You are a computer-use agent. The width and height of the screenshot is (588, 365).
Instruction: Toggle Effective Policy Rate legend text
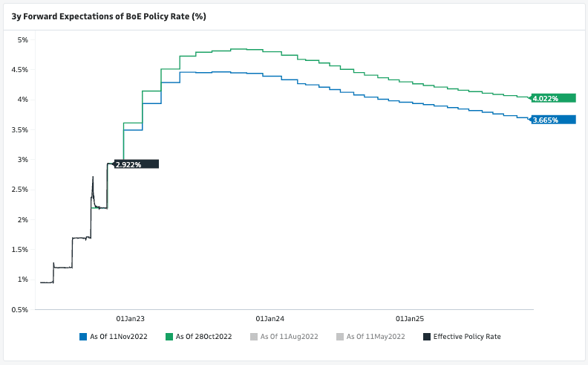tap(467, 337)
